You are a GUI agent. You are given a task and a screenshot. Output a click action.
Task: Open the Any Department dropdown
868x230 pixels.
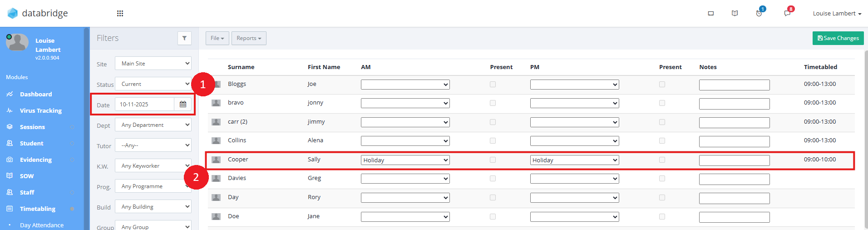(x=153, y=125)
